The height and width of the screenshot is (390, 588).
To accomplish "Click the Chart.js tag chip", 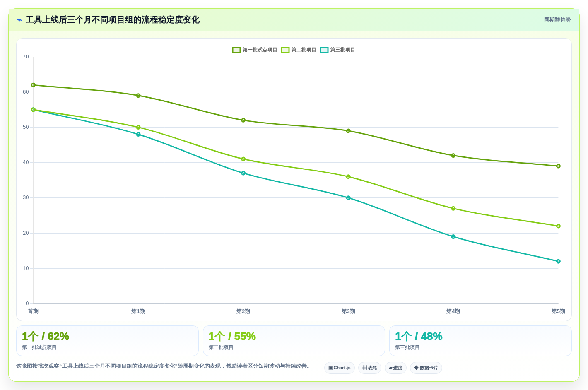I will (x=340, y=368).
